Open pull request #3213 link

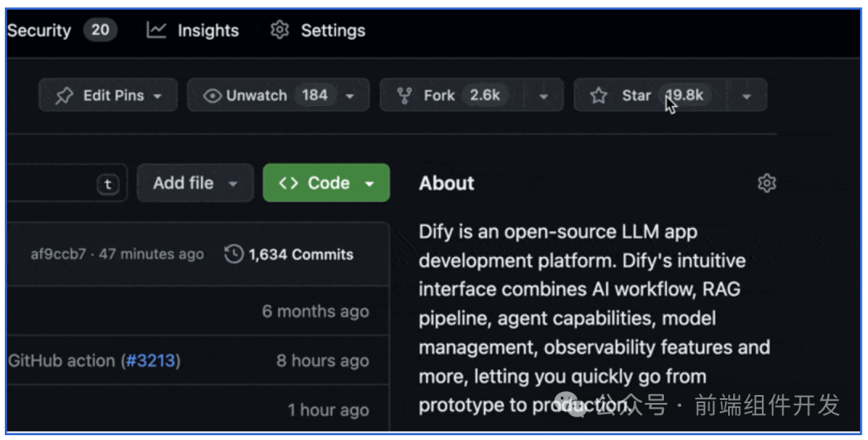point(150,361)
